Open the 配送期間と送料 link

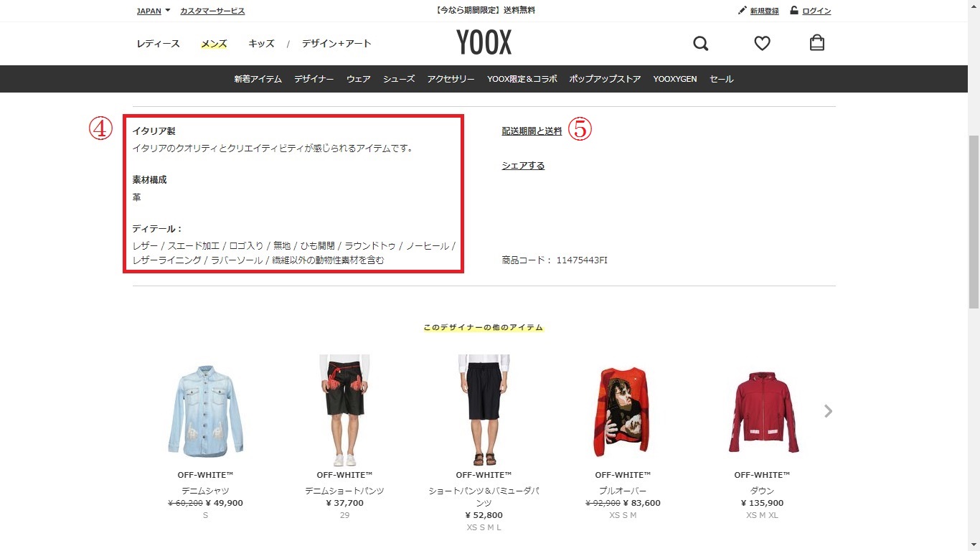point(532,131)
